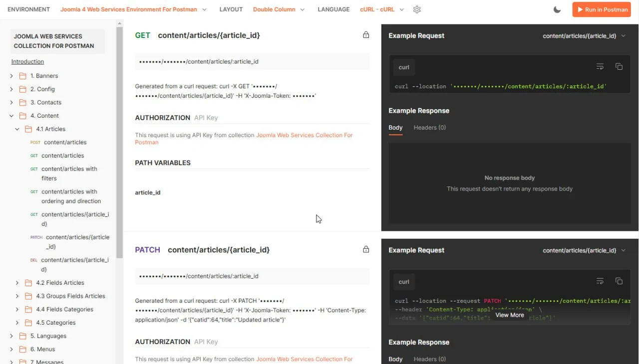Open the Environment dropdown

(x=135, y=9)
